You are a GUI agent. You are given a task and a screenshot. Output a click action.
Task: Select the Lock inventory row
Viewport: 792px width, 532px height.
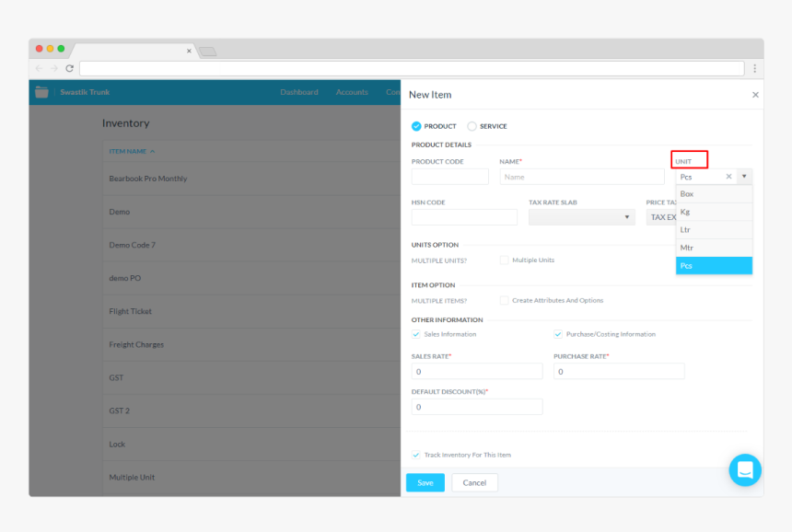point(251,445)
